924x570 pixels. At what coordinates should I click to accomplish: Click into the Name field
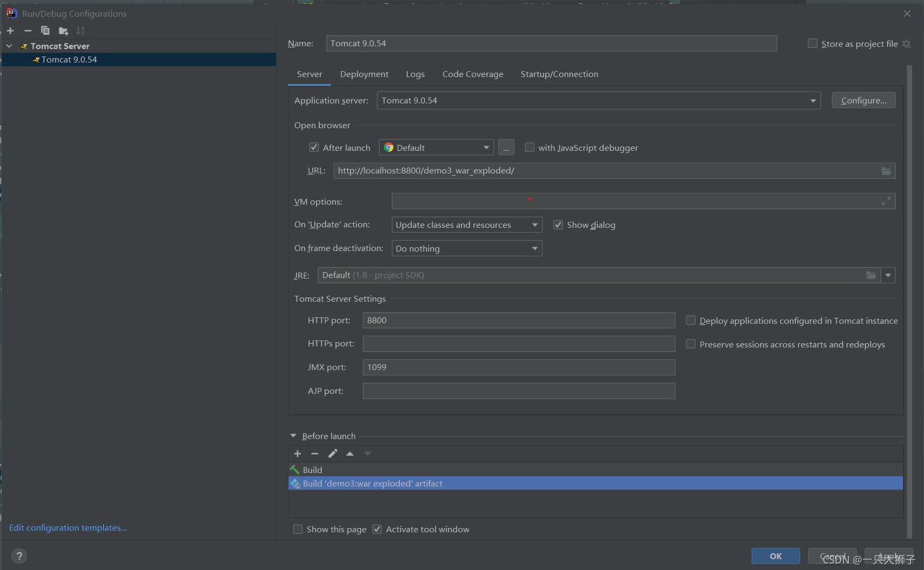(551, 44)
